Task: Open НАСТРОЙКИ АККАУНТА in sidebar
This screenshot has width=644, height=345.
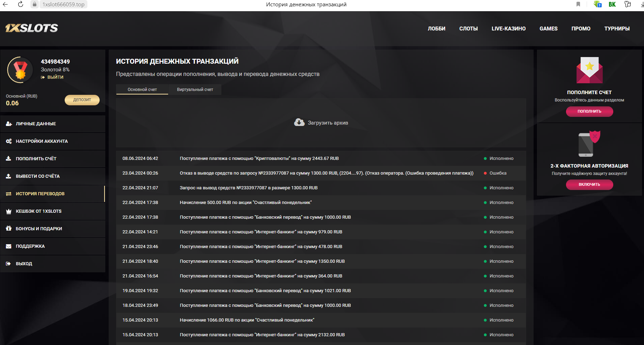Action: (53, 141)
